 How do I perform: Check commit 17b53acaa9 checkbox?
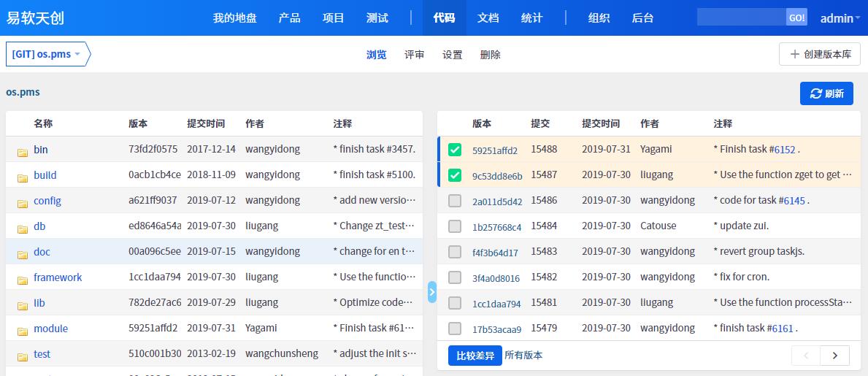coord(455,328)
